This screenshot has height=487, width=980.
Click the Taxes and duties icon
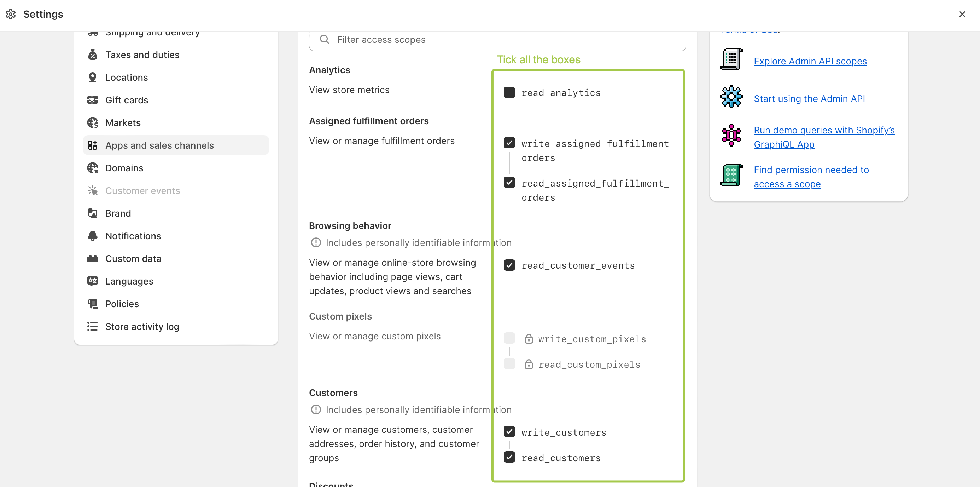pyautogui.click(x=92, y=55)
